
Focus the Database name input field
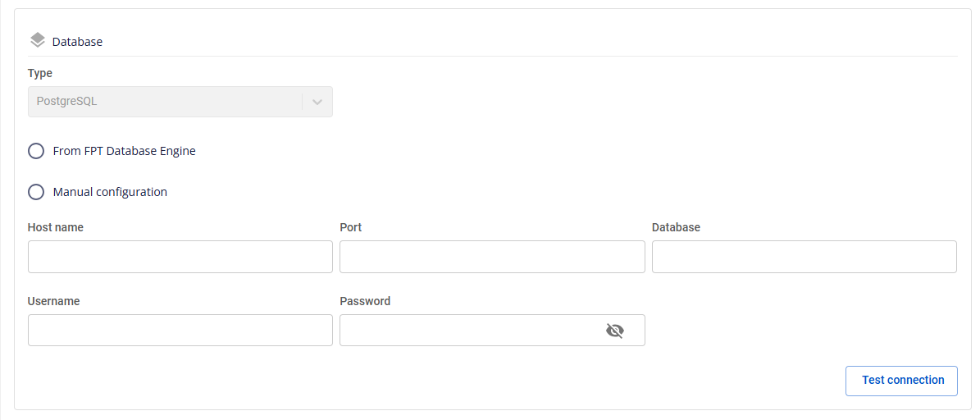tap(804, 257)
